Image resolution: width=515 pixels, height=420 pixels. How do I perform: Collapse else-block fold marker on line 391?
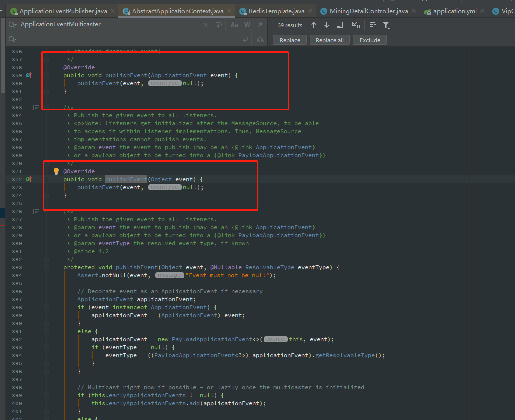pos(47,331)
